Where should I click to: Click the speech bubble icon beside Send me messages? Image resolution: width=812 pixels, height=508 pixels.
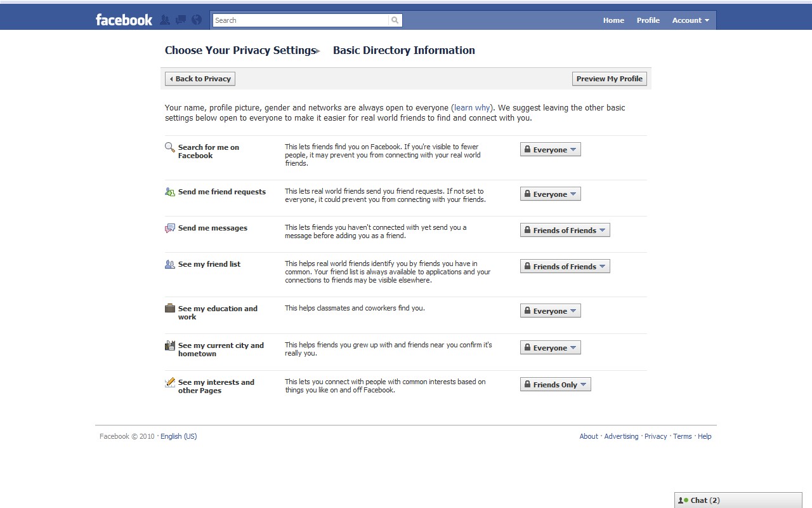[x=169, y=228]
